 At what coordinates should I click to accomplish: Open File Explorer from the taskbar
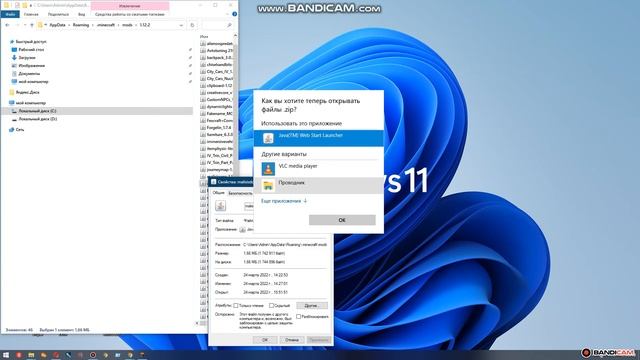click(31, 355)
